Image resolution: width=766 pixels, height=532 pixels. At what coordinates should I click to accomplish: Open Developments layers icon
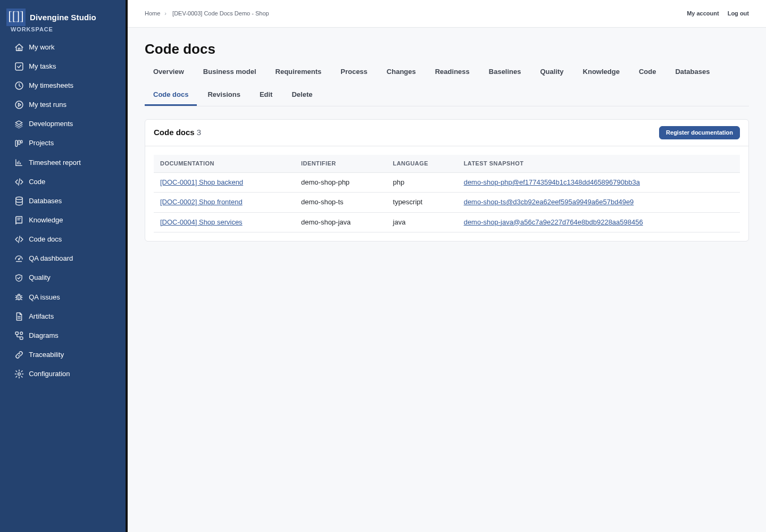click(x=19, y=124)
